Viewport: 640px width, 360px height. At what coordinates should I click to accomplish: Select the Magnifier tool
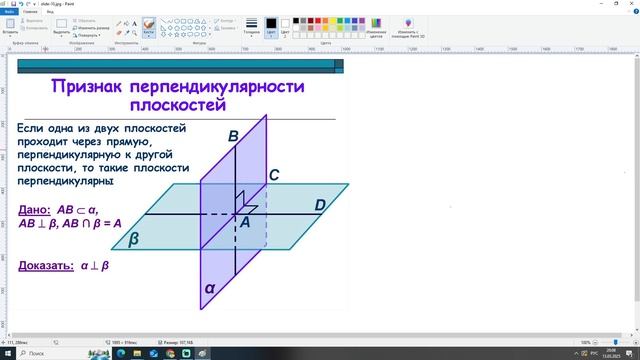pos(134,33)
